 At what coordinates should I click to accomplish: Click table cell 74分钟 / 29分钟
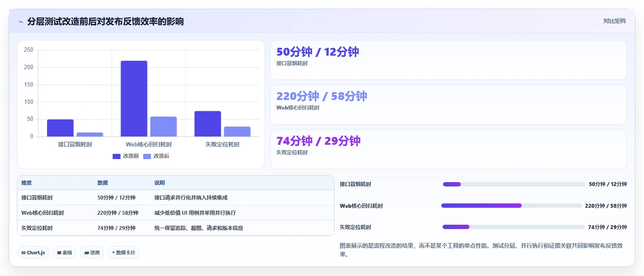[117, 228]
